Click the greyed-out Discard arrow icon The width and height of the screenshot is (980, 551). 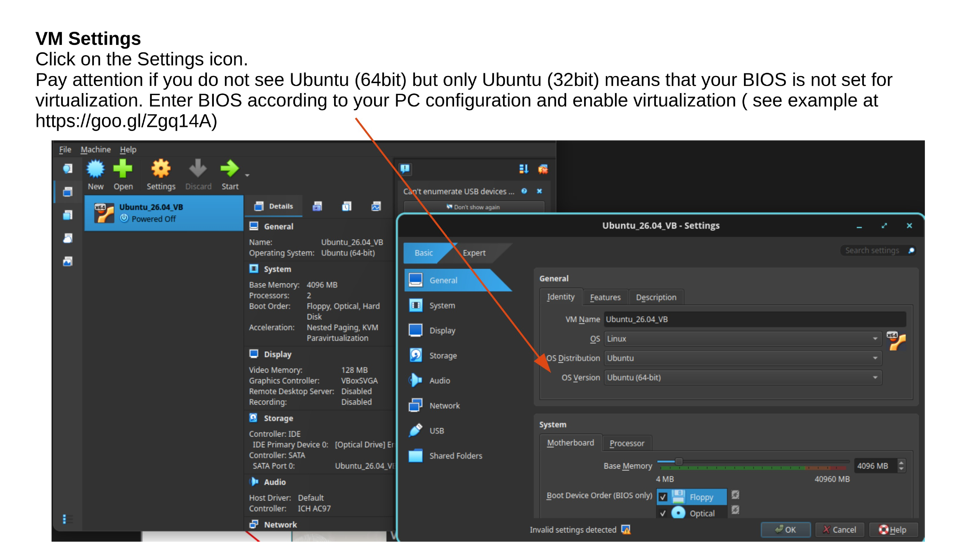click(x=198, y=169)
